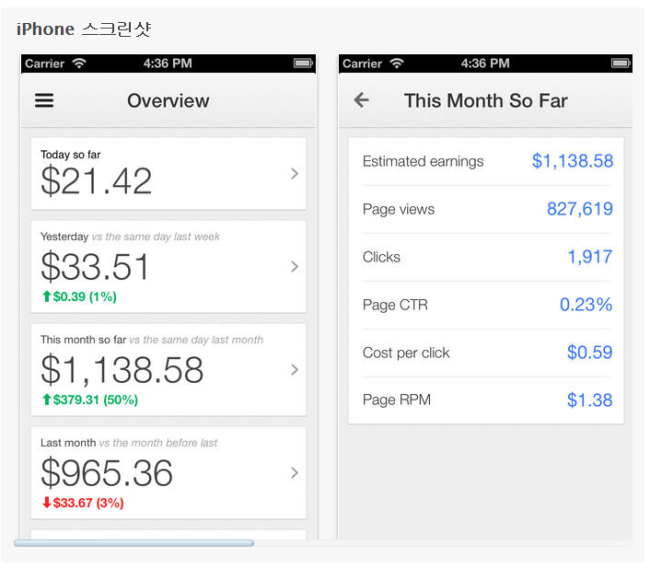Click green up arrow next to $0.39 (1%)
Image resolution: width=650 pixels, height=568 pixels.
[x=46, y=297]
